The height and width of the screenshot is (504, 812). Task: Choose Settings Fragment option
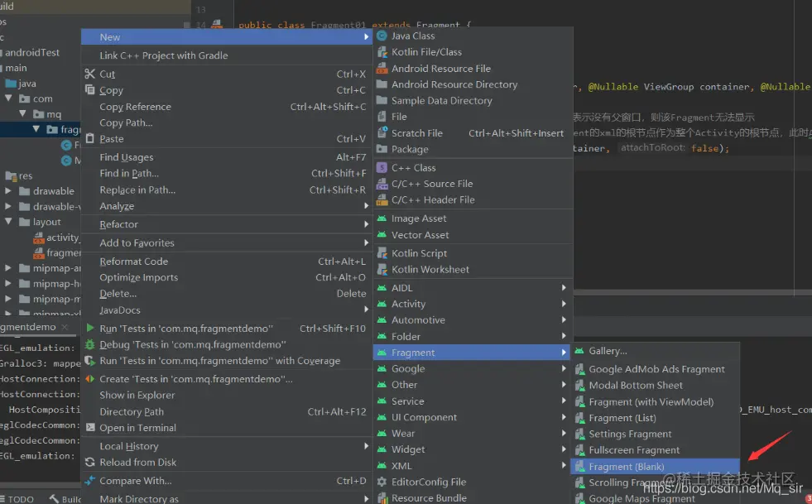[655, 434]
